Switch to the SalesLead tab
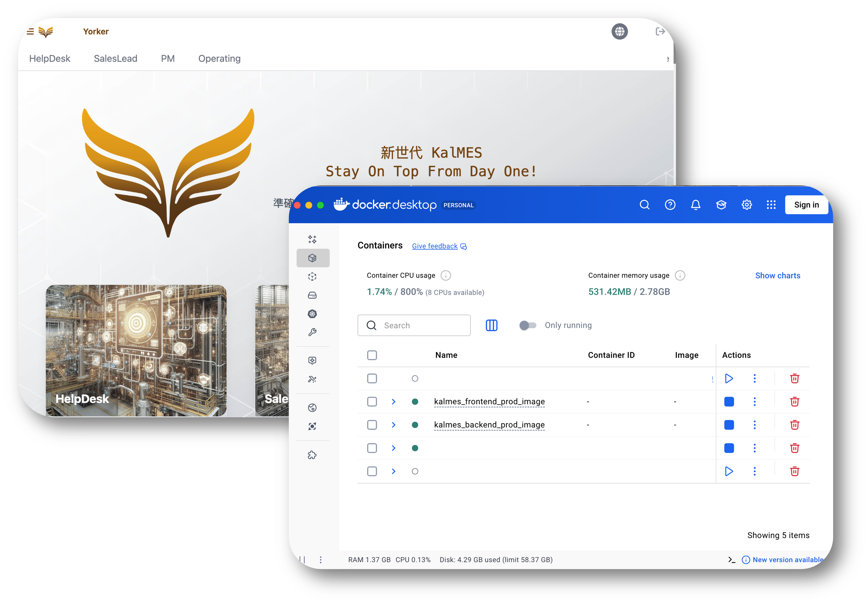868x604 pixels. pos(115,59)
